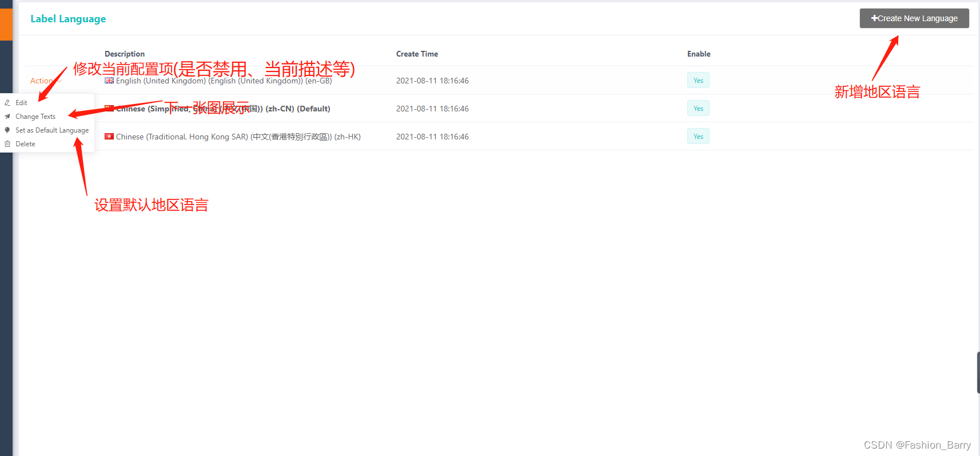Click the trash can icon beside Delete

(7, 144)
